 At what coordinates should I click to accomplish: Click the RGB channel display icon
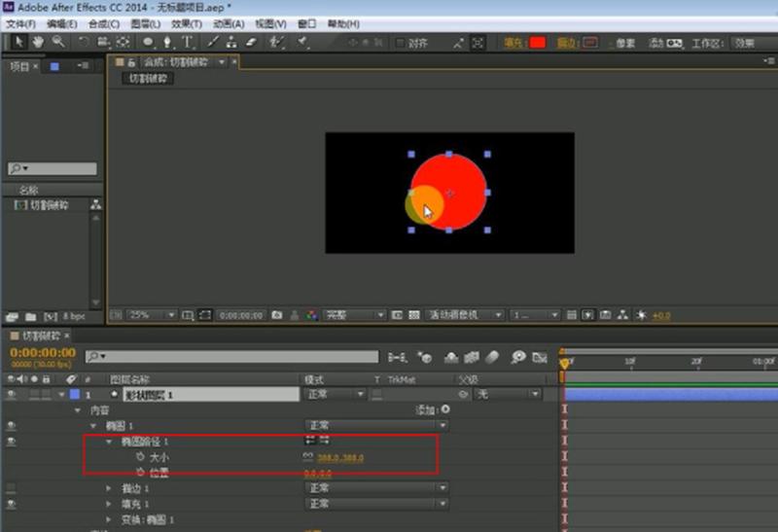coord(311,315)
